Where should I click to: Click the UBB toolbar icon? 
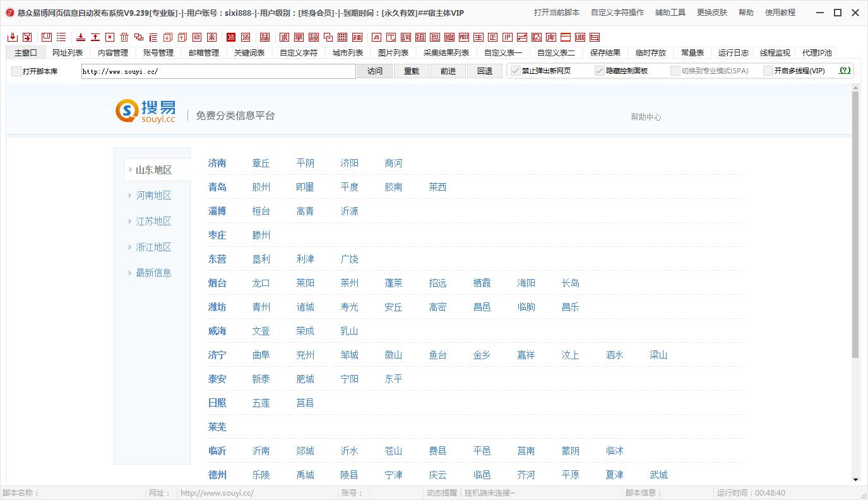click(580, 37)
